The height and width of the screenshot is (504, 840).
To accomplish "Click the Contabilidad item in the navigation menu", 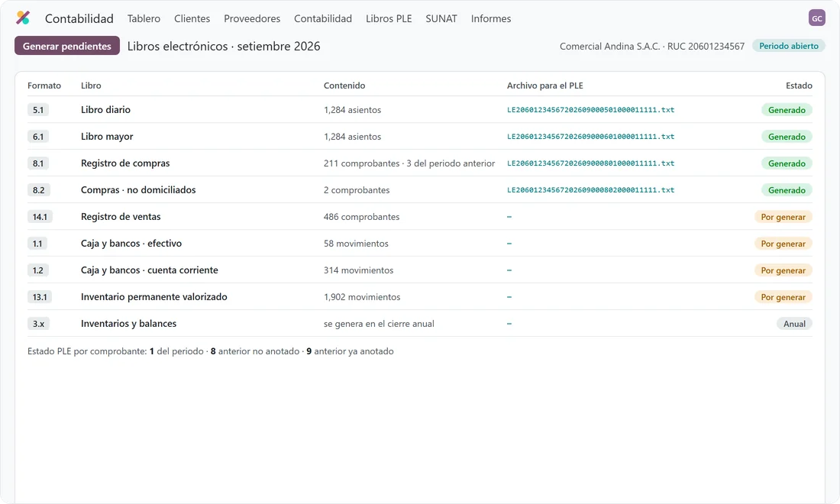I will click(x=323, y=18).
